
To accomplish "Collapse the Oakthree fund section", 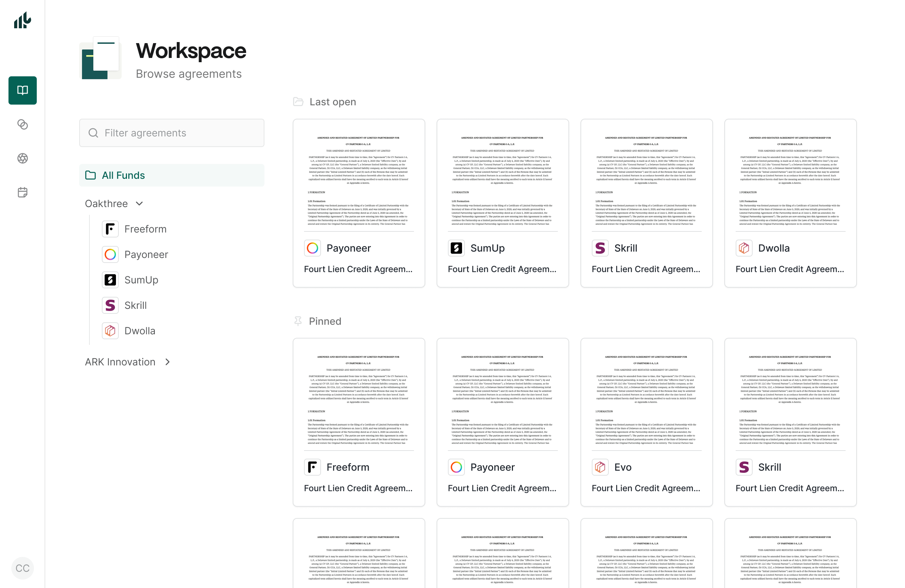I will [139, 203].
